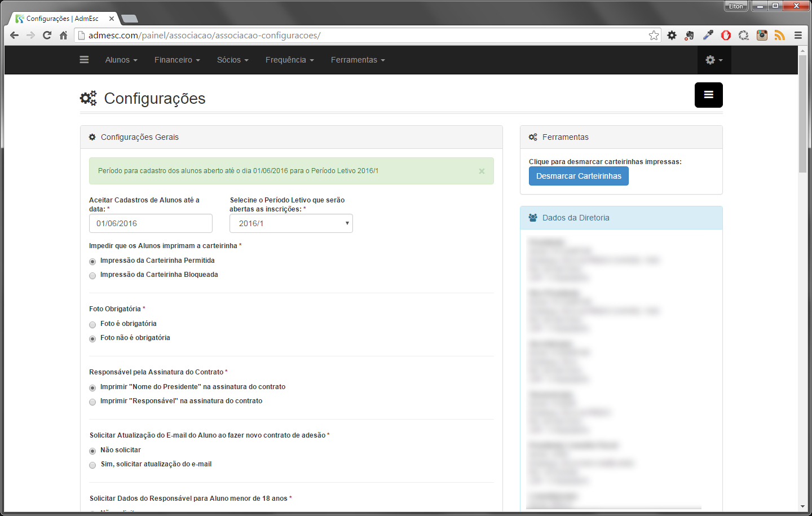Select Impressão da Carteirinha Bloqueada option
This screenshot has width=812, height=516.
(x=92, y=276)
